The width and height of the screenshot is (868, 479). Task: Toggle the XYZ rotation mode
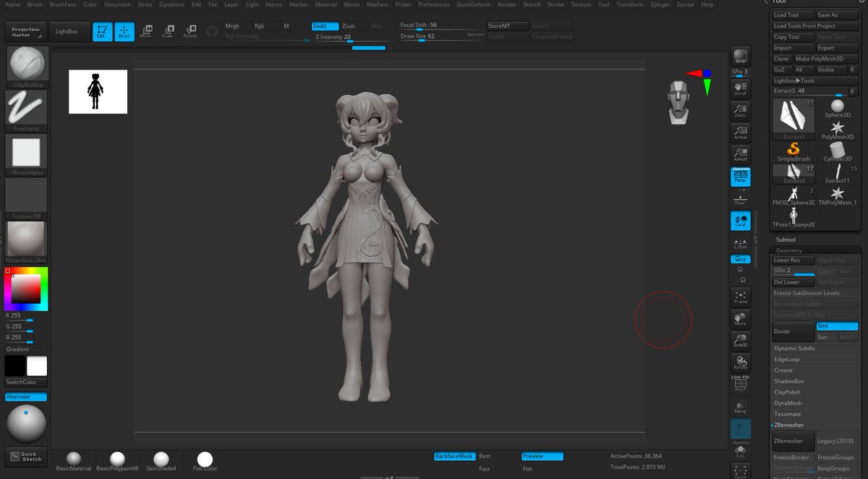(x=740, y=259)
